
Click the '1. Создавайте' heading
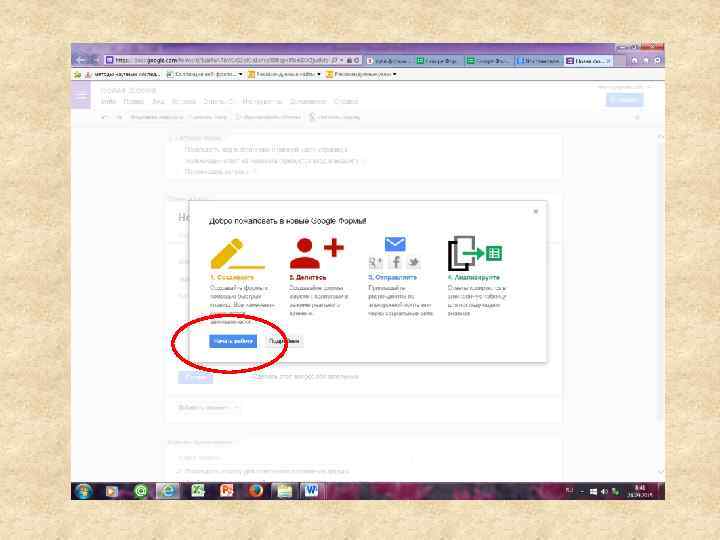pyautogui.click(x=232, y=277)
